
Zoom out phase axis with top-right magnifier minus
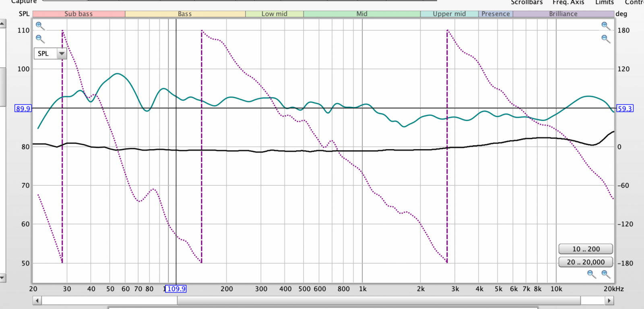click(x=606, y=39)
